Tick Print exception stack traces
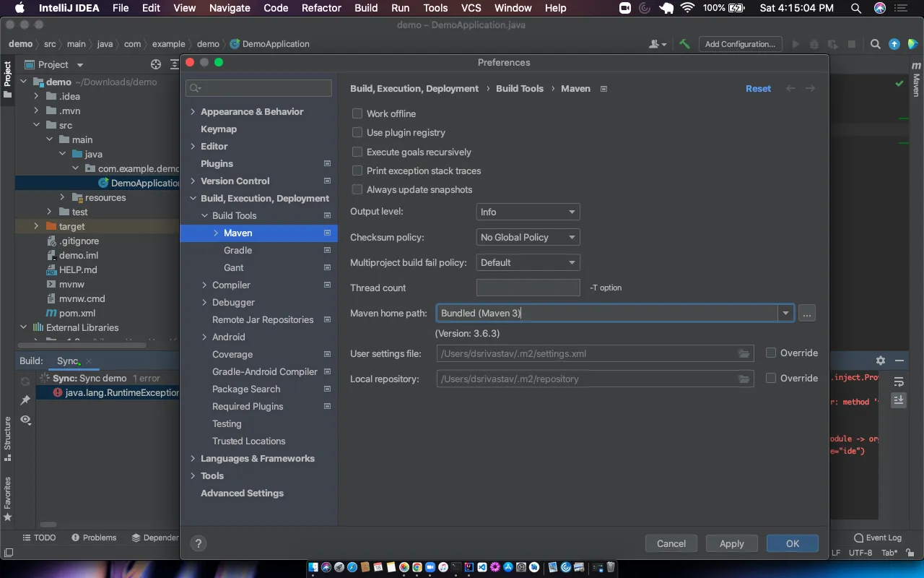The width and height of the screenshot is (924, 578). [357, 171]
